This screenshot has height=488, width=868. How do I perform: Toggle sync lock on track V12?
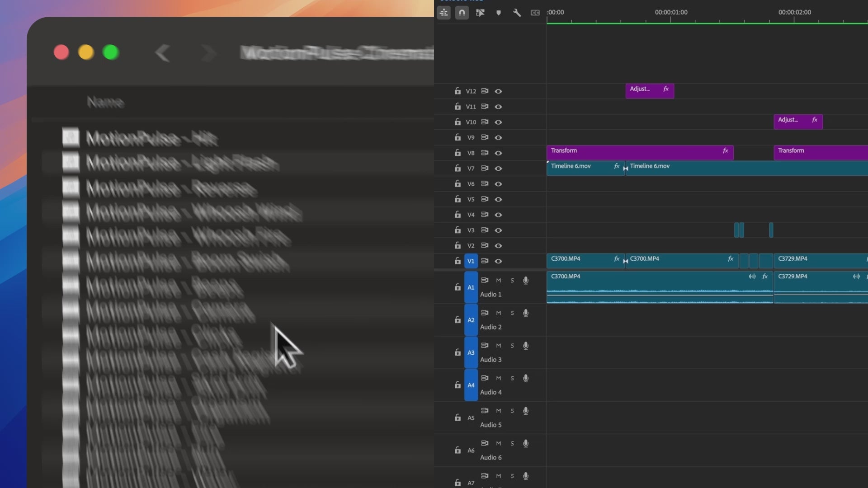point(485,91)
